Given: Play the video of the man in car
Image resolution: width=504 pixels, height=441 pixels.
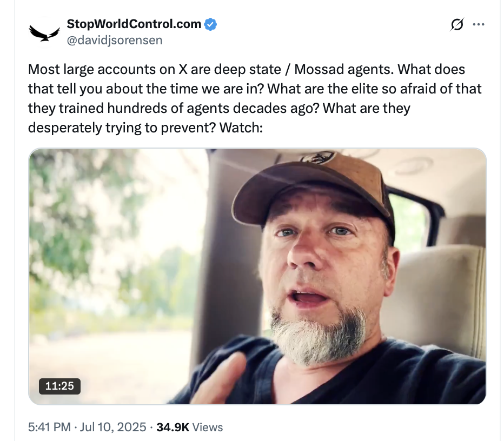Looking at the screenshot, I should pos(257,276).
